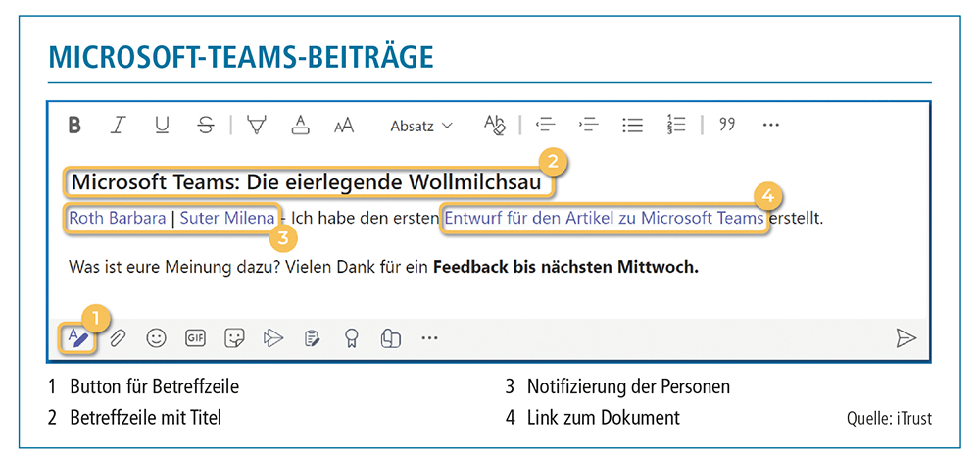The width and height of the screenshot is (980, 459).
Task: Insert a numbered list
Action: (676, 126)
